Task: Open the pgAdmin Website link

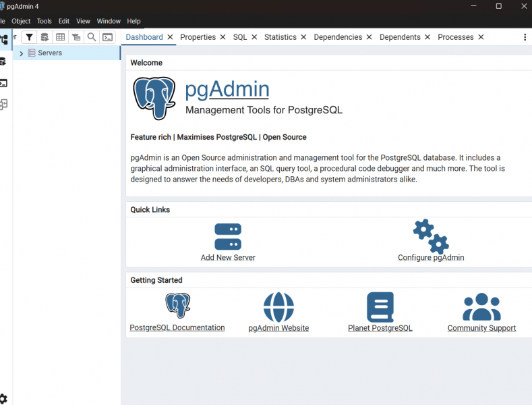Action: [278, 328]
